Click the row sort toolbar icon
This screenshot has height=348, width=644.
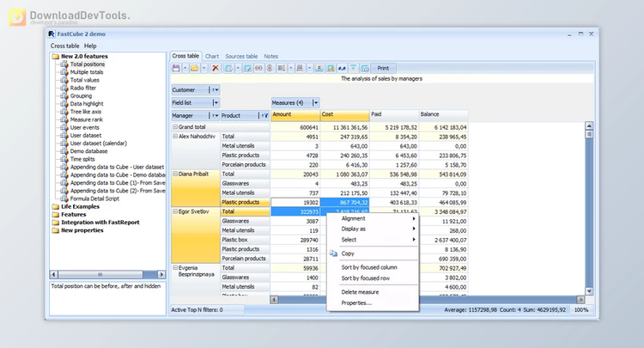pos(301,68)
